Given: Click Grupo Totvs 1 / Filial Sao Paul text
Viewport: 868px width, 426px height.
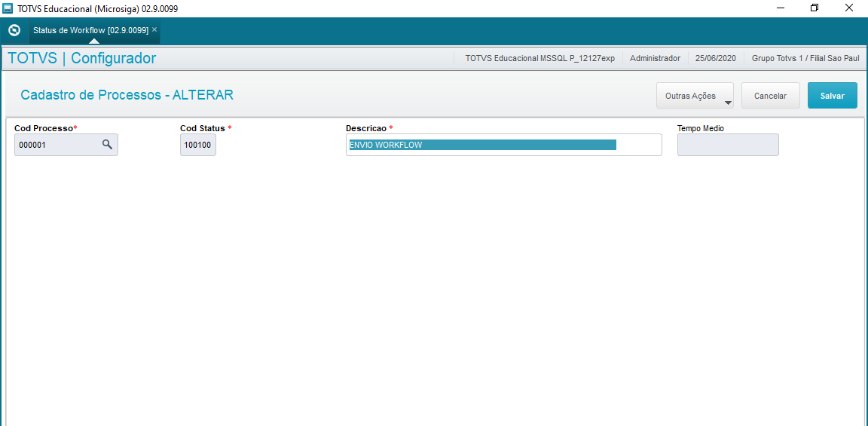Looking at the screenshot, I should point(805,58).
